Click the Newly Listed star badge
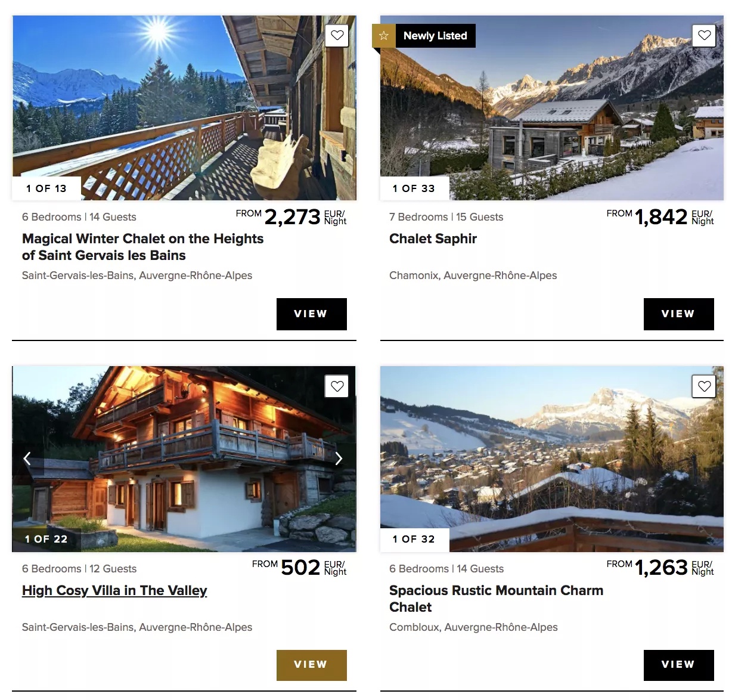Viewport: 732px width, 700px height. [383, 36]
